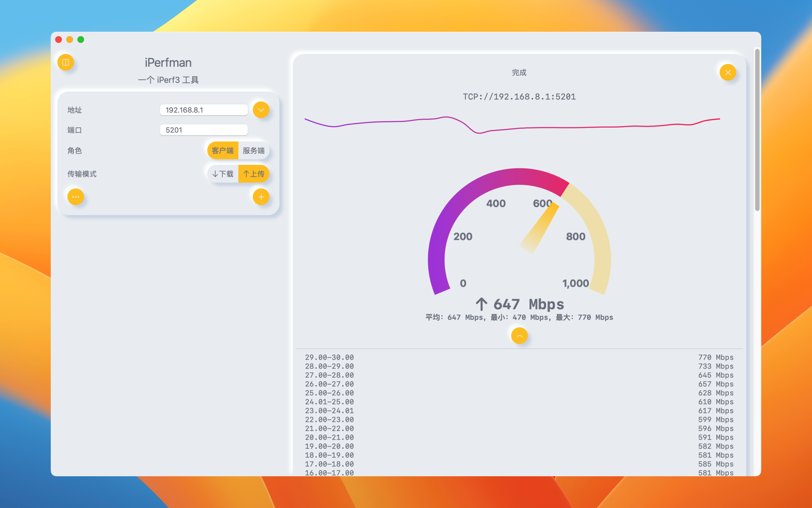Click the 一个 iPerf3 工具 subtitle
Image resolution: width=812 pixels, height=508 pixels.
[168, 80]
